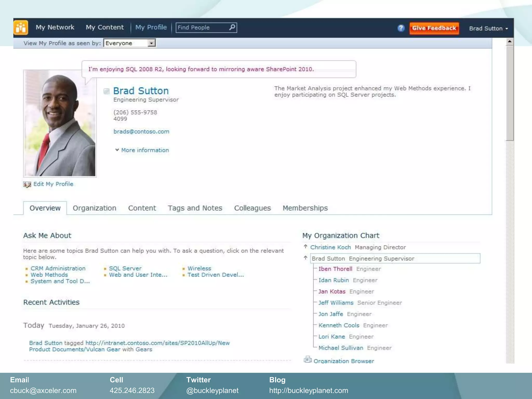
Task: Click the up arrow beside Brad Sutton's org chart row
Action: tap(305, 258)
